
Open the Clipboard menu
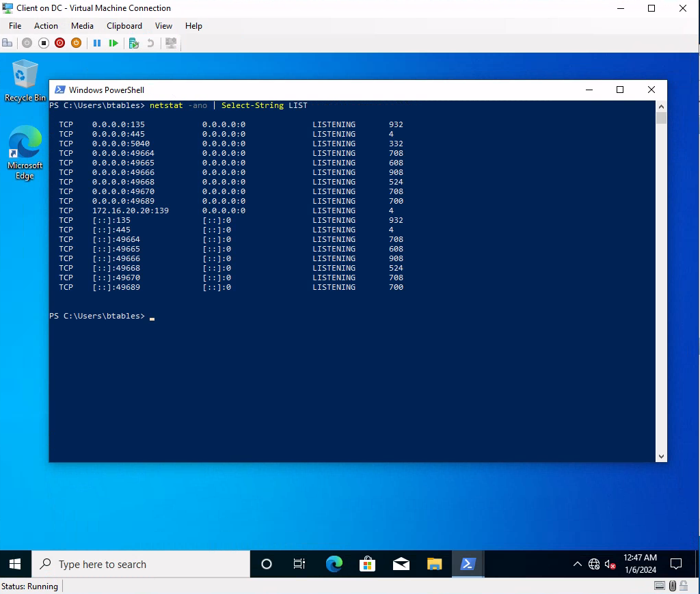point(124,26)
